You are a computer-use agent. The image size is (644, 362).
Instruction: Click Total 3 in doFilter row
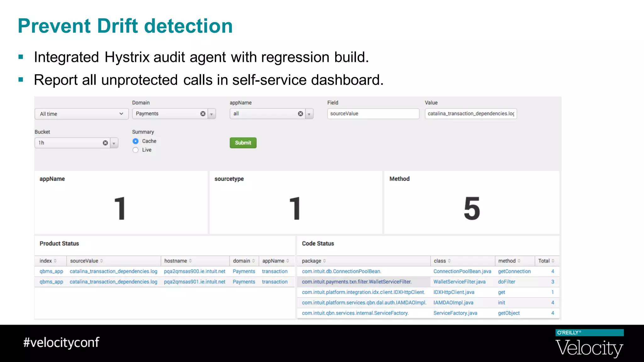552,282
